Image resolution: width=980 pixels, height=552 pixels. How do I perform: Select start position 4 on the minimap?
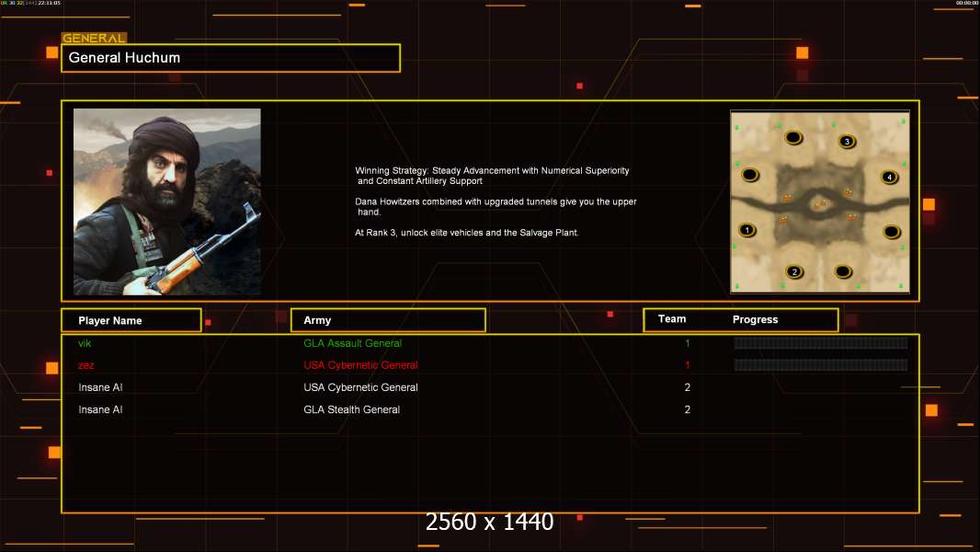(889, 177)
